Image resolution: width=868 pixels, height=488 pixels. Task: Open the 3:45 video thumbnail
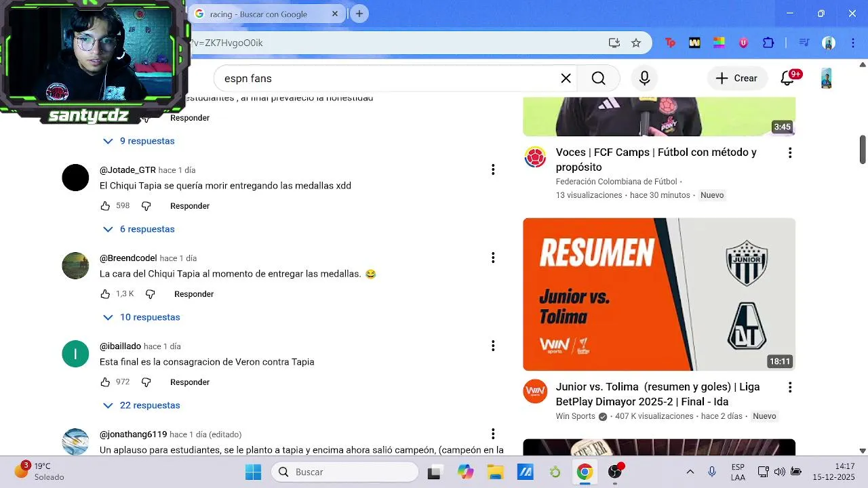pyautogui.click(x=659, y=117)
